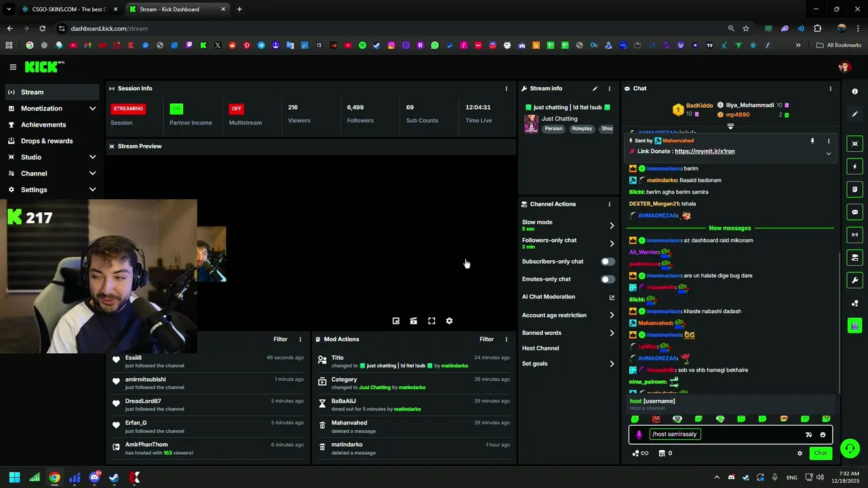
Task: Click the lightning bolt sidebar icon
Action: pyautogui.click(x=854, y=167)
